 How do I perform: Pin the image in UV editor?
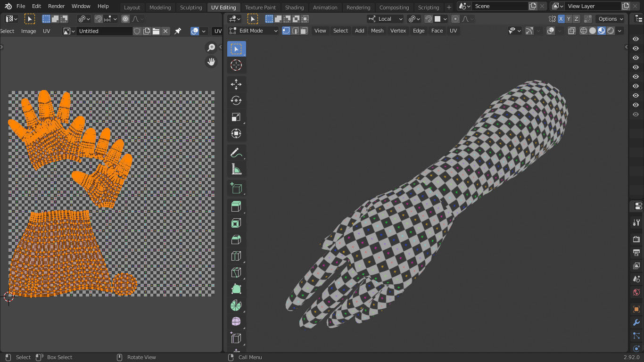(x=178, y=31)
